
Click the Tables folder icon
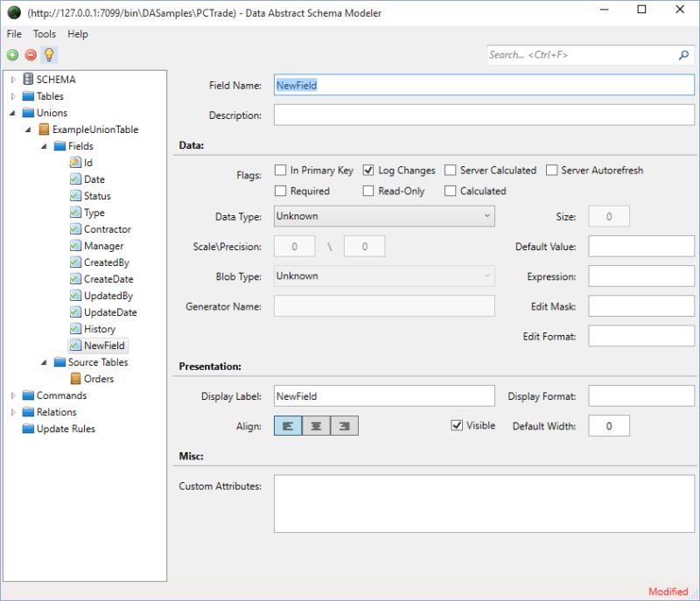(x=28, y=96)
